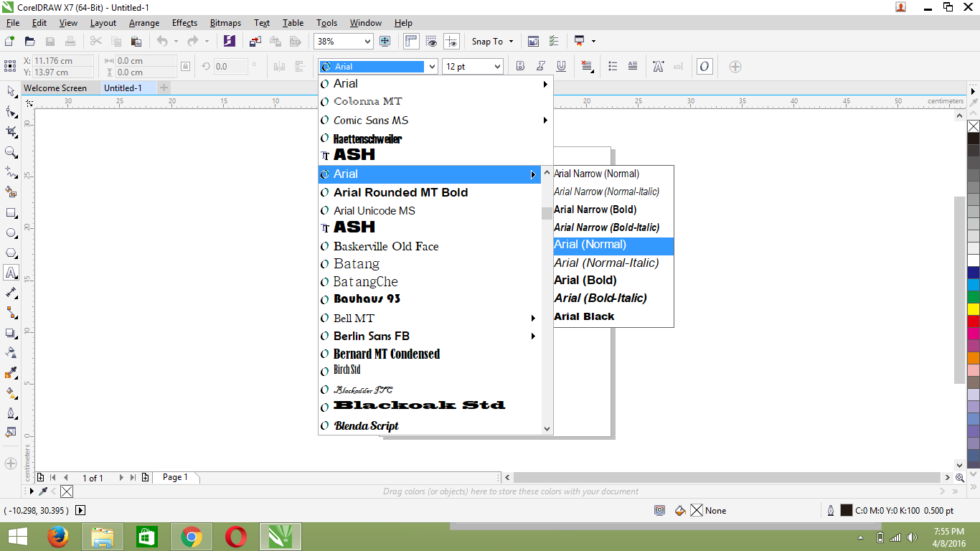
Task: Toggle drop cap formatting
Action: 633,67
